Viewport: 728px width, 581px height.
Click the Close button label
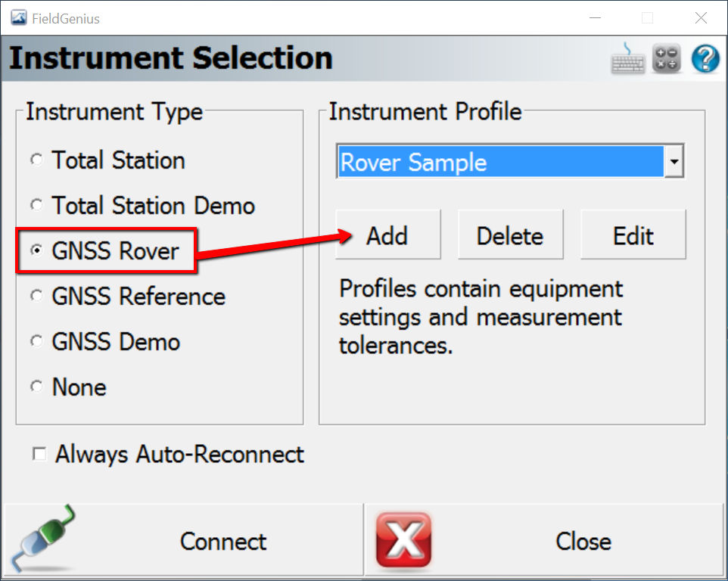coord(583,542)
